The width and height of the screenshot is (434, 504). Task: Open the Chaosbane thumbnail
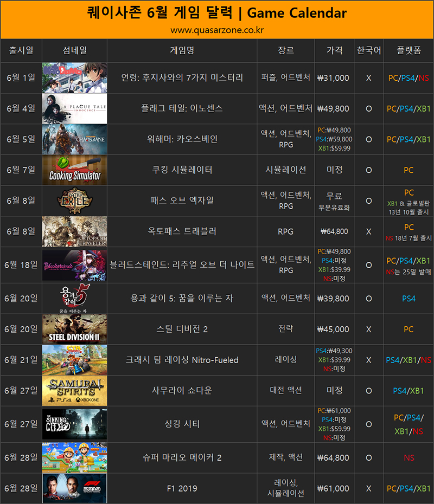coord(75,139)
